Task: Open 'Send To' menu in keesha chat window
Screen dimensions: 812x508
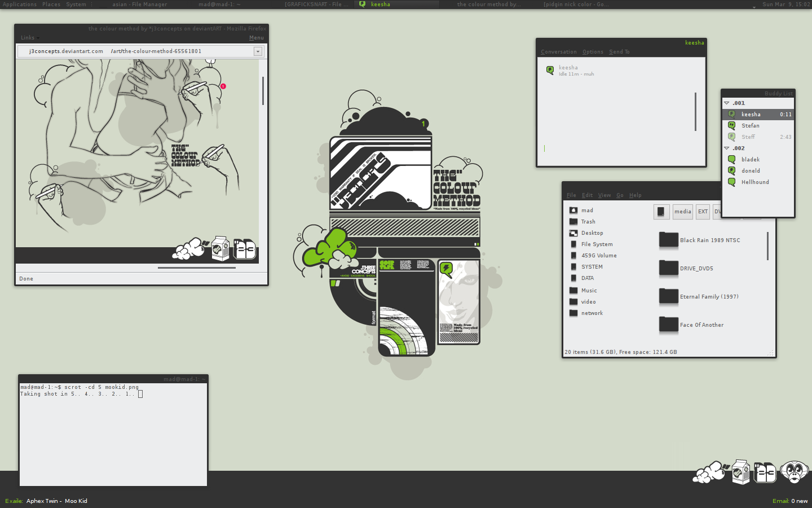Action: [619, 52]
